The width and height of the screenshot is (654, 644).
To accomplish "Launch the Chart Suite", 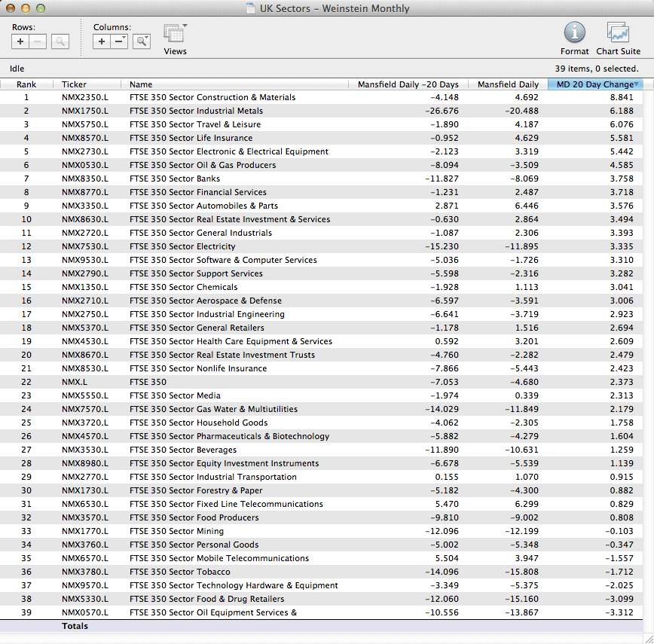I will tap(618, 33).
